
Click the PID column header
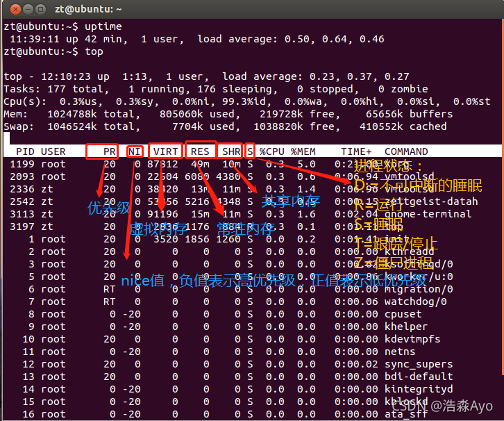coord(25,151)
